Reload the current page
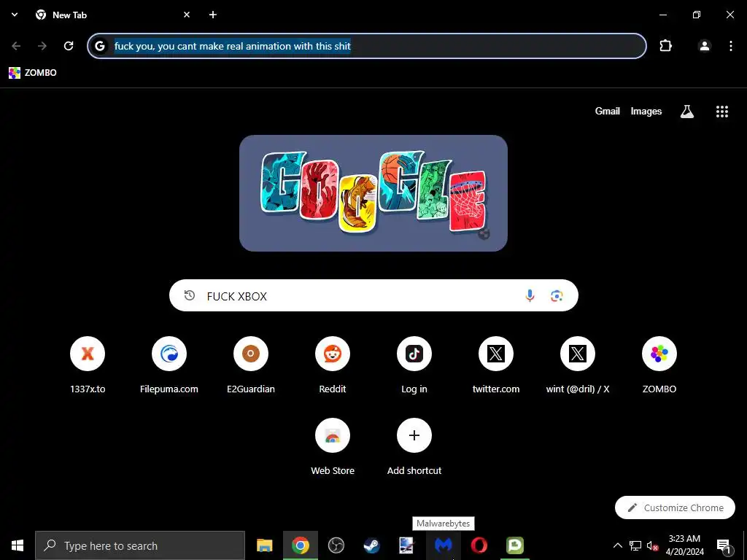 click(69, 46)
